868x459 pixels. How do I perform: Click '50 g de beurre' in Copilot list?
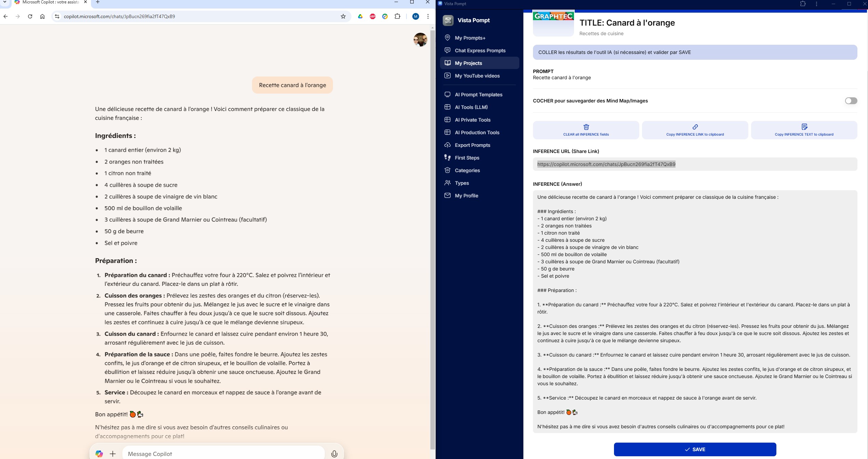(x=124, y=231)
